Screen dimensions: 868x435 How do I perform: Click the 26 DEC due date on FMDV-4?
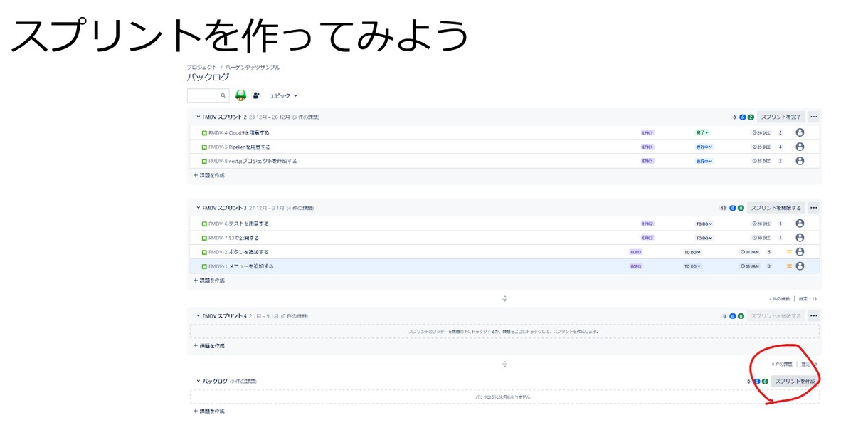tap(761, 132)
